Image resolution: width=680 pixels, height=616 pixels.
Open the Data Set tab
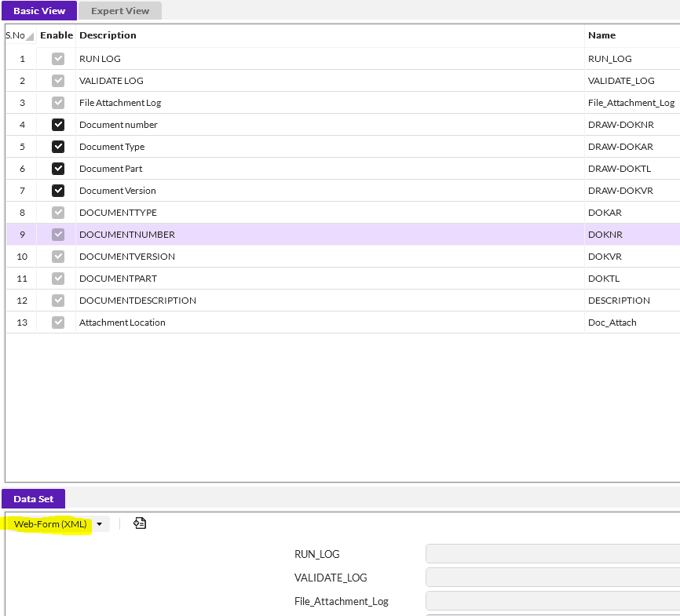(x=34, y=499)
